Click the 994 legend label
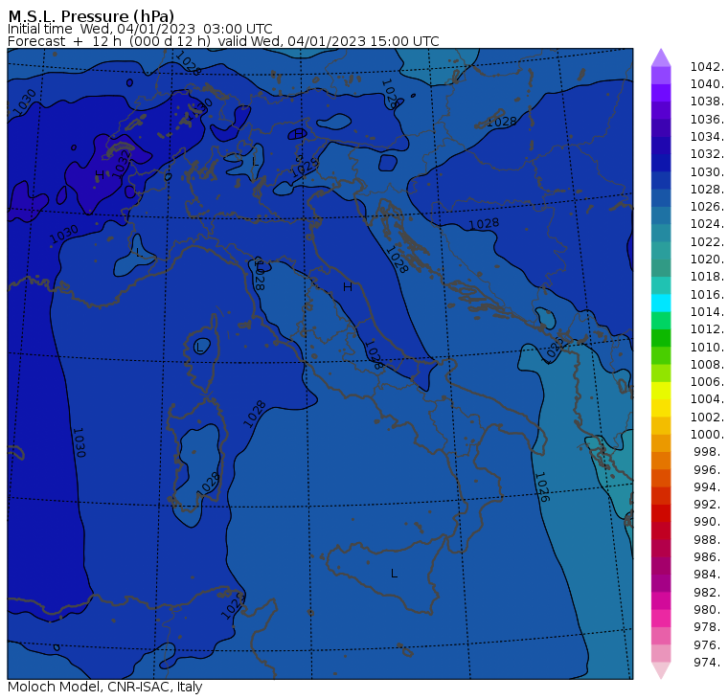The height and width of the screenshot is (700, 728). pos(709,487)
